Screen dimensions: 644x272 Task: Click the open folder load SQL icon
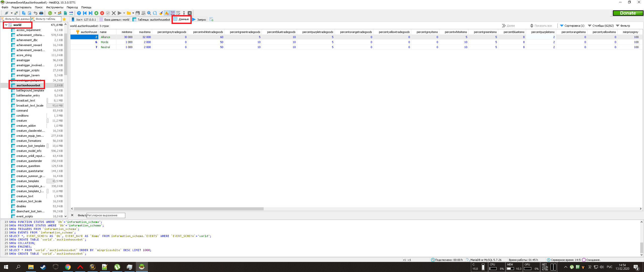coord(129,13)
